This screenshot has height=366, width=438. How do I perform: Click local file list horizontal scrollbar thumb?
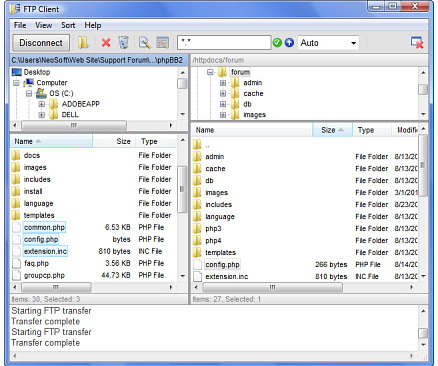pos(56,287)
